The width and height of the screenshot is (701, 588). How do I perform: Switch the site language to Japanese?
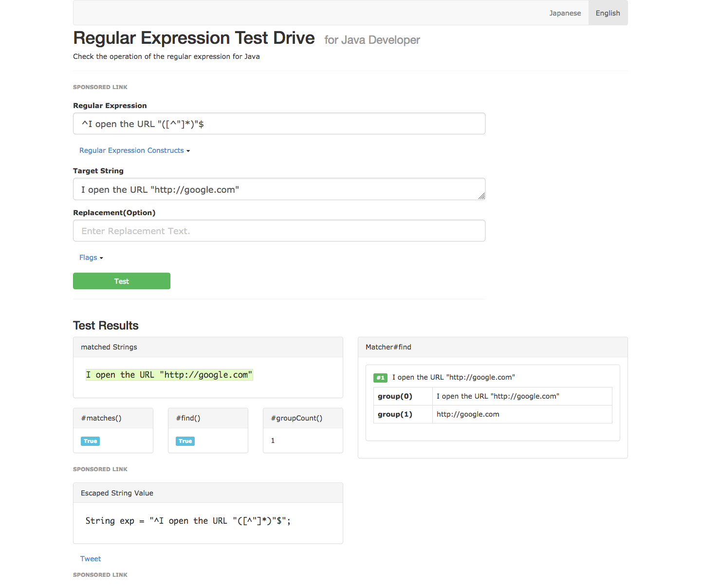click(x=565, y=13)
